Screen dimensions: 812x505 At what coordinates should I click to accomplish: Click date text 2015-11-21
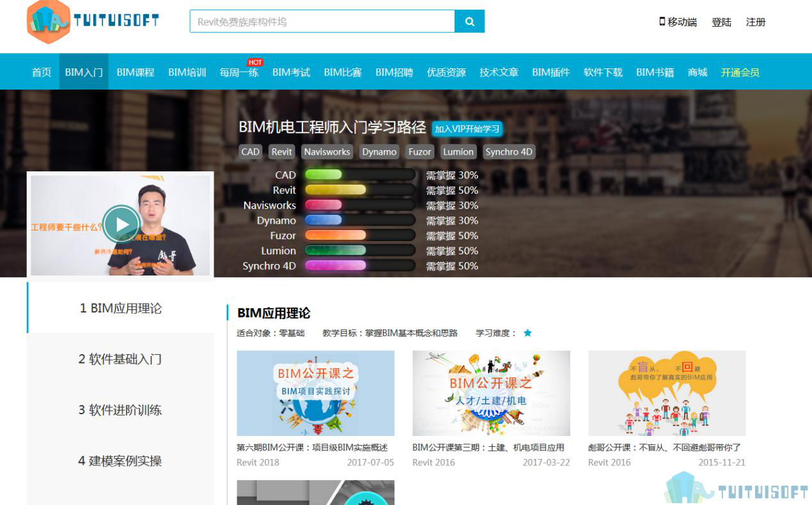pyautogui.click(x=722, y=462)
